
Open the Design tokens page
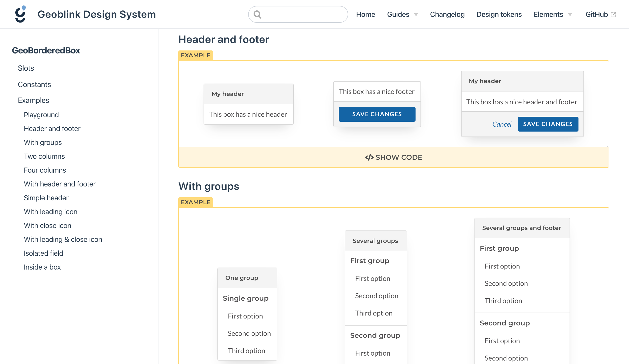[499, 14]
